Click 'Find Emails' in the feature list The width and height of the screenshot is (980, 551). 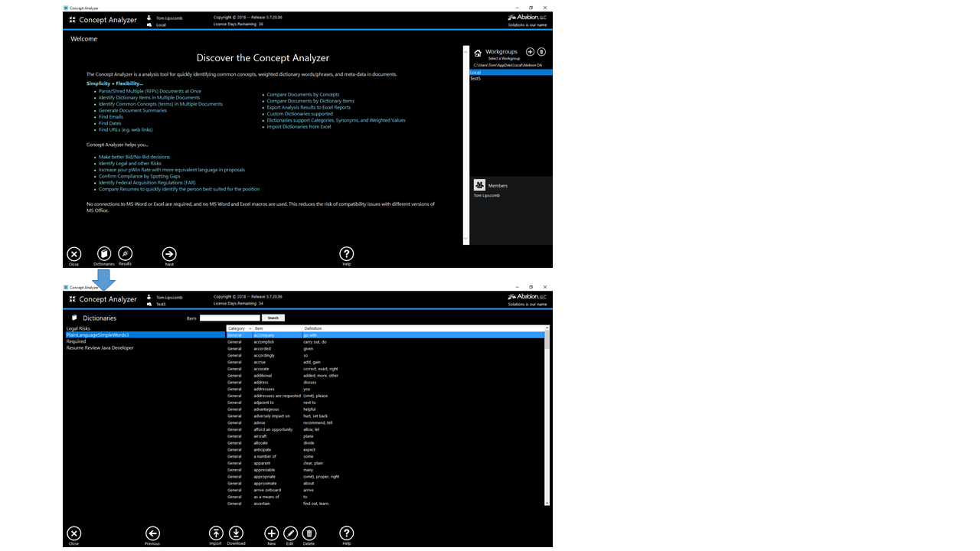tap(111, 117)
